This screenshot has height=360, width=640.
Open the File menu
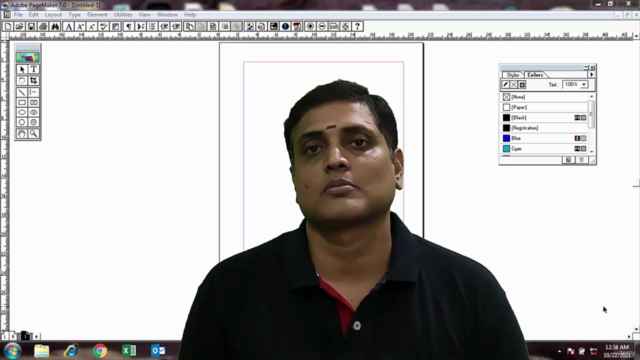click(x=18, y=15)
